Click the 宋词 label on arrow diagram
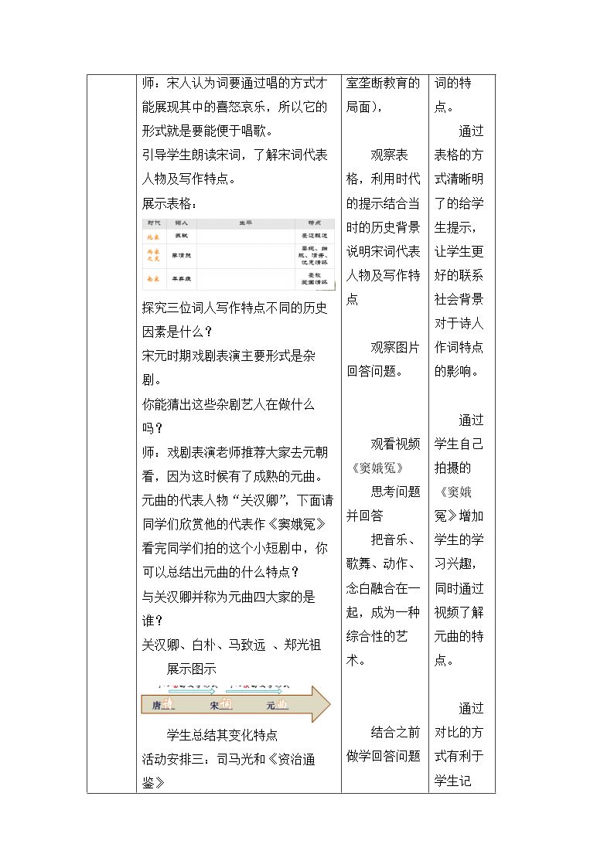The width and height of the screenshot is (614, 868). [x=221, y=704]
